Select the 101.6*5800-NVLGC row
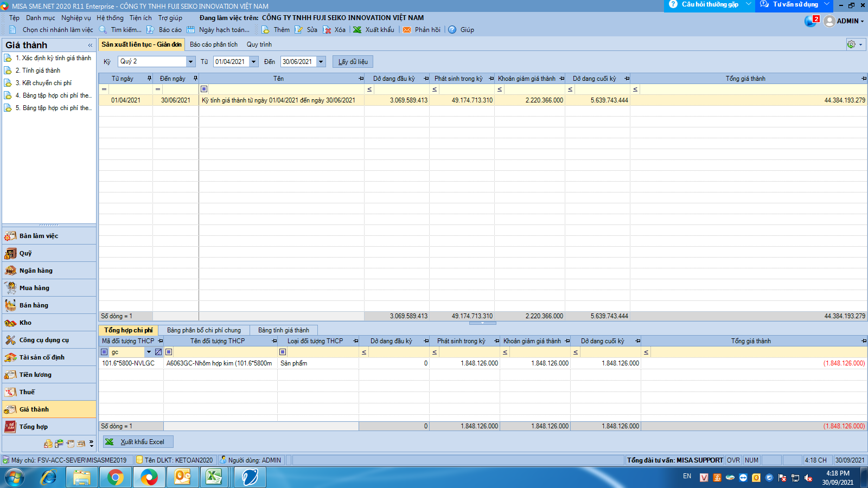 click(483, 363)
